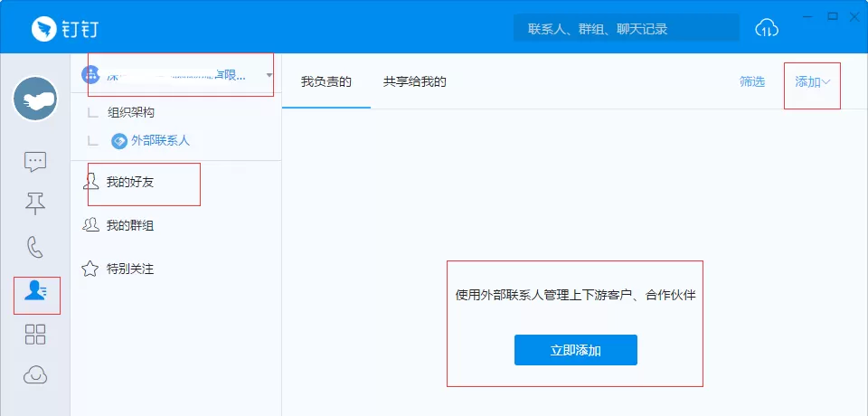The image size is (868, 416).
Task: Click the company organization avatar icon
Action: click(90, 73)
